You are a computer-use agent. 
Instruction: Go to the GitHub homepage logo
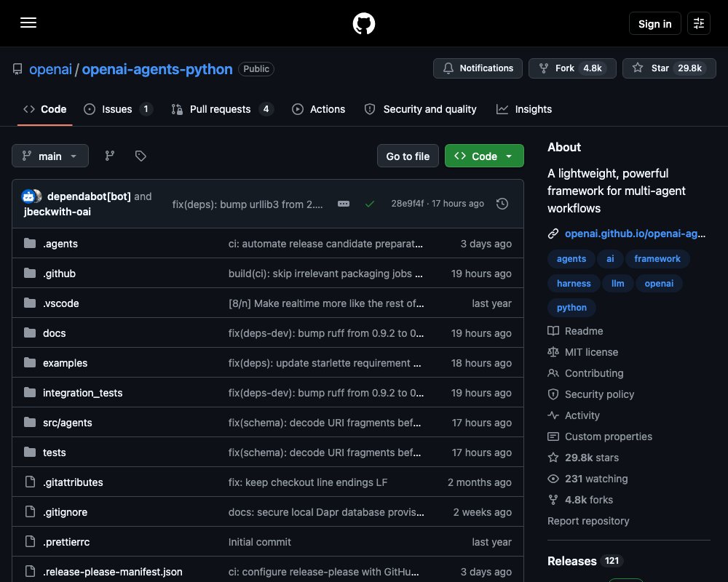click(364, 23)
